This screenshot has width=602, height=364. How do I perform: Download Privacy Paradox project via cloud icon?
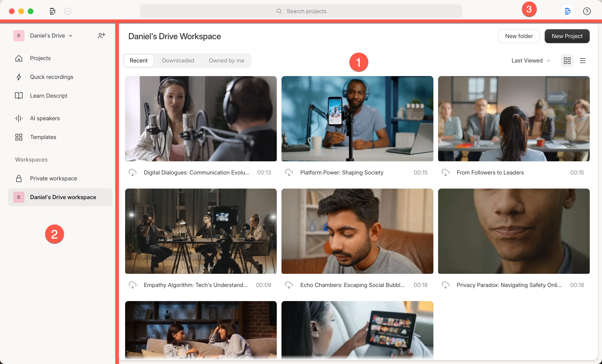[x=446, y=285]
